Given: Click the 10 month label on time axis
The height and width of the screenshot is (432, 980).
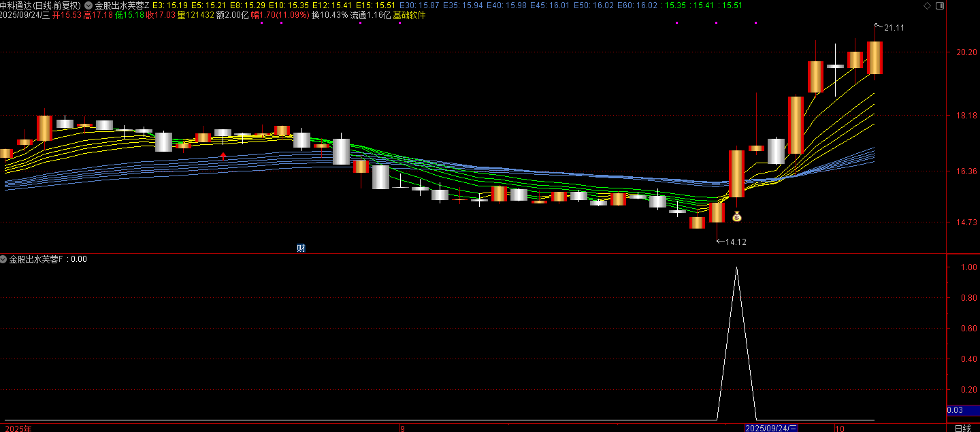Looking at the screenshot, I should (840, 428).
